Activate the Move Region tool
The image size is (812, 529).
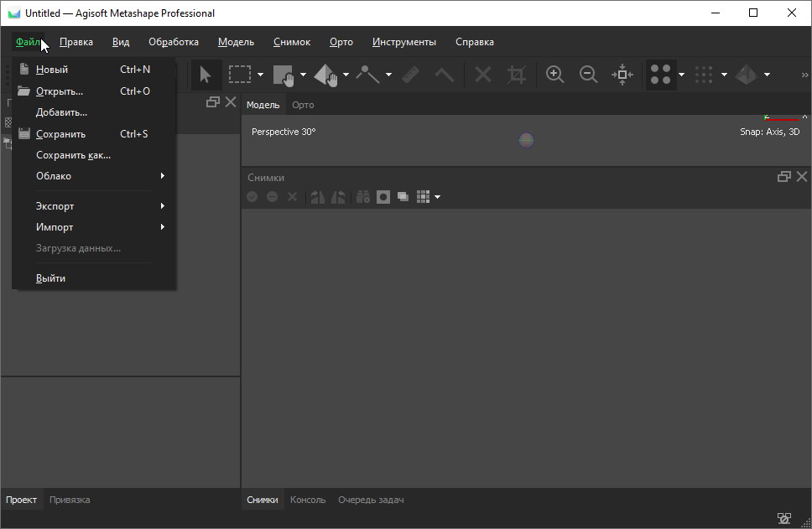click(284, 75)
